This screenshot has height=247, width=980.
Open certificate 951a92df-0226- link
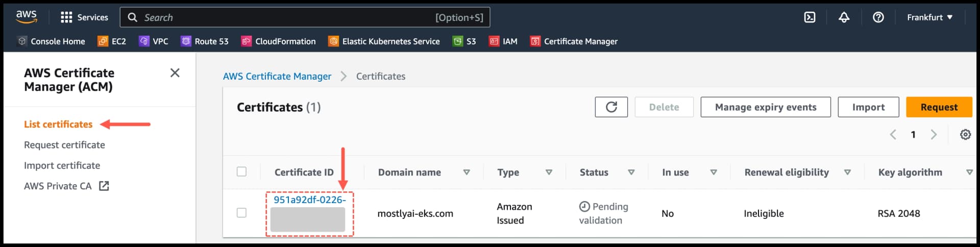tap(309, 200)
